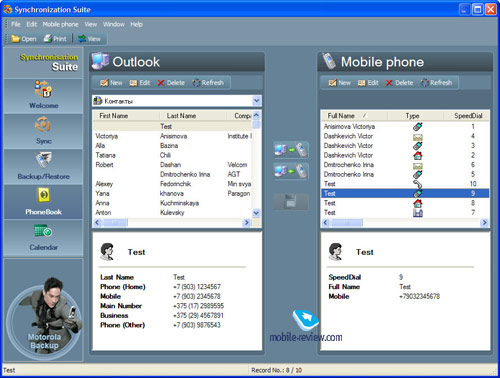Click the Open toolbar button
500x378 pixels.
tap(24, 39)
